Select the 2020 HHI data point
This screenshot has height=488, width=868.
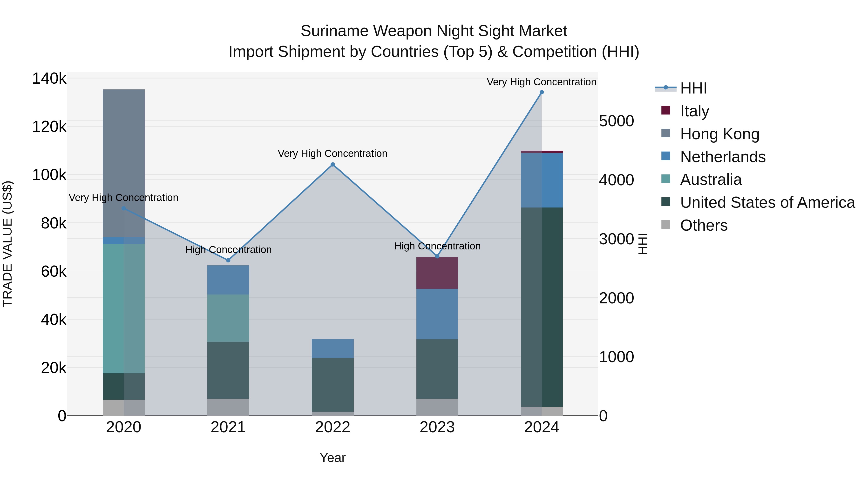[124, 208]
